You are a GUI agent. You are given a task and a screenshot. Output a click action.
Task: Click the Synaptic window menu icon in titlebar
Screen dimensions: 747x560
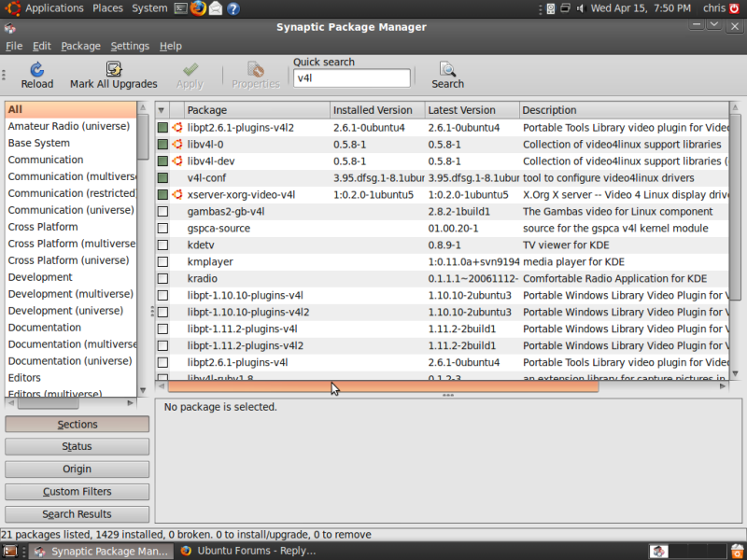point(10,28)
